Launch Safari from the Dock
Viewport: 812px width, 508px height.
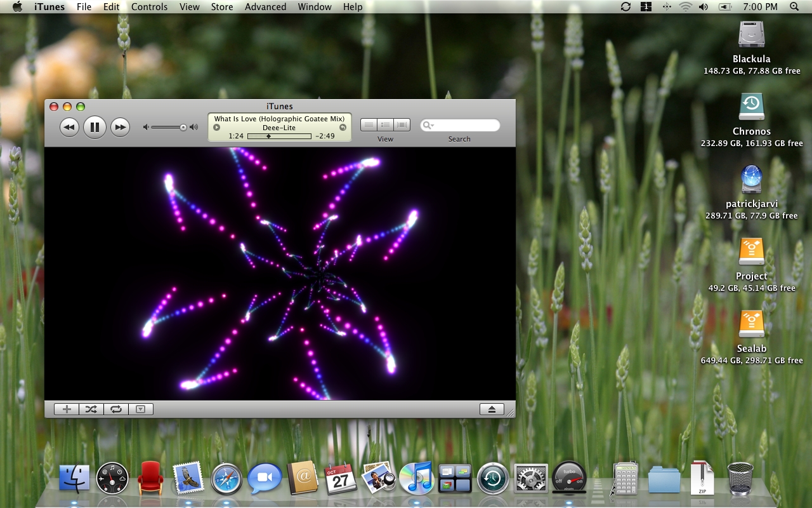click(x=226, y=478)
